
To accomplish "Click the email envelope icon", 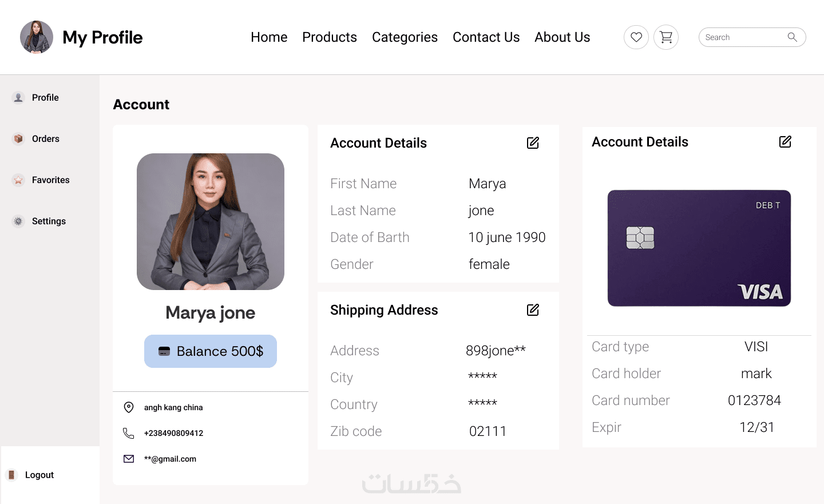I will (129, 459).
